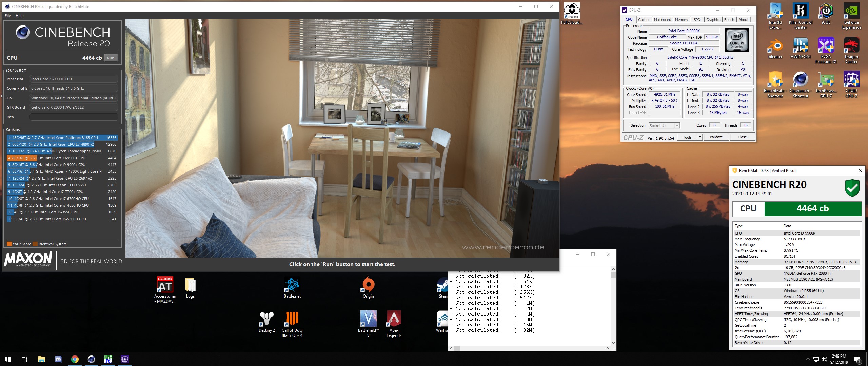Screen dimensions: 868x366
Task: Open the CPU-Z About tab
Action: [x=744, y=20]
